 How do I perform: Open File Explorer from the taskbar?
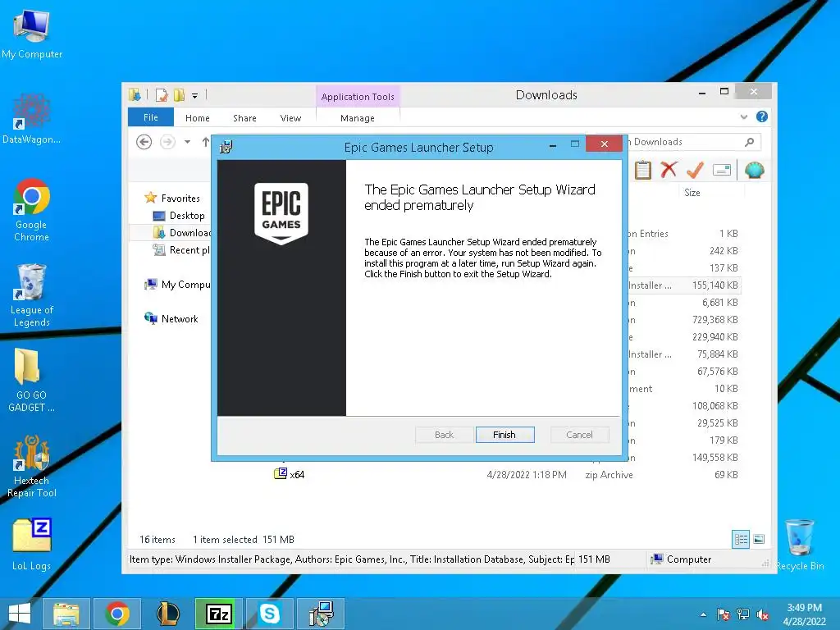(x=66, y=614)
